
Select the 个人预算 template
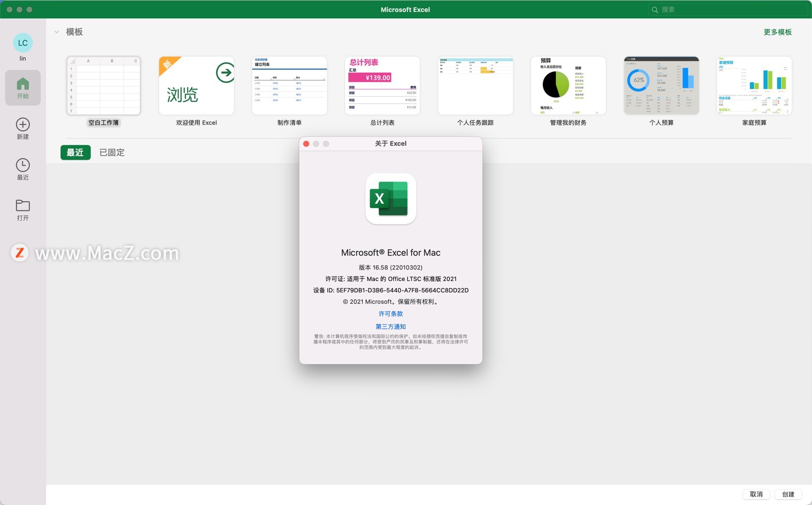(x=661, y=85)
